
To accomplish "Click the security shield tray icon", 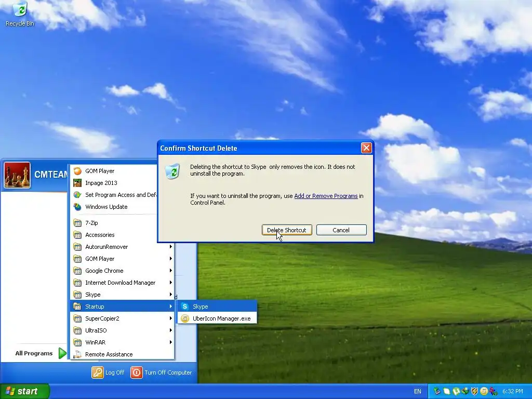I will (x=475, y=391).
